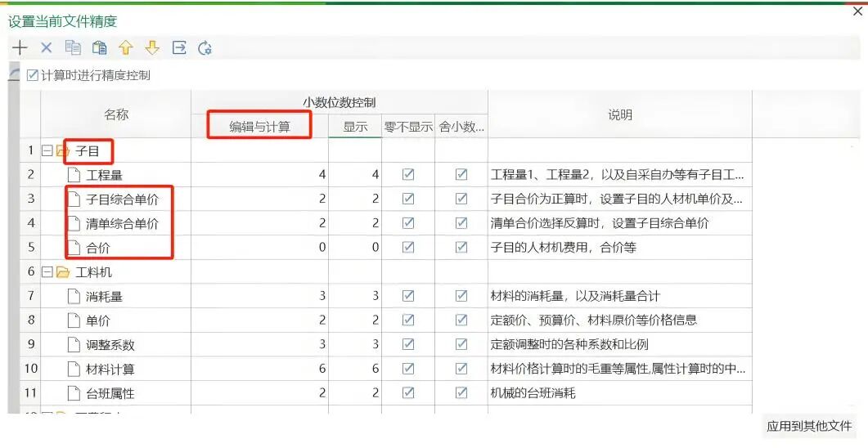Select the 台班属性 row name
Screen dimensions: 868x448
(x=110, y=394)
